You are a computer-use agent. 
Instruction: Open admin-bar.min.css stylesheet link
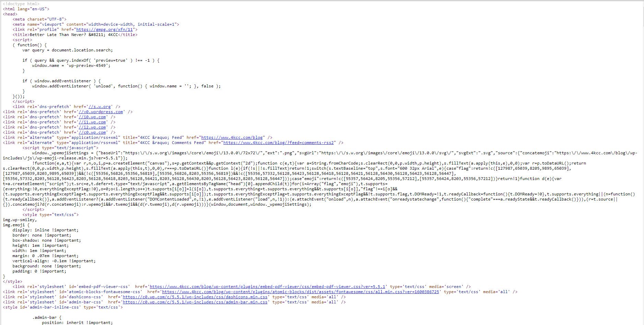point(195,302)
